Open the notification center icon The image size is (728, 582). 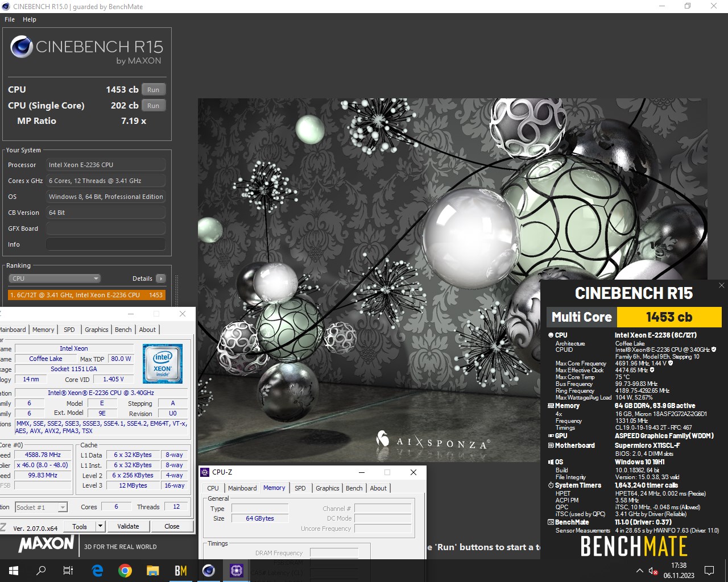pyautogui.click(x=709, y=571)
